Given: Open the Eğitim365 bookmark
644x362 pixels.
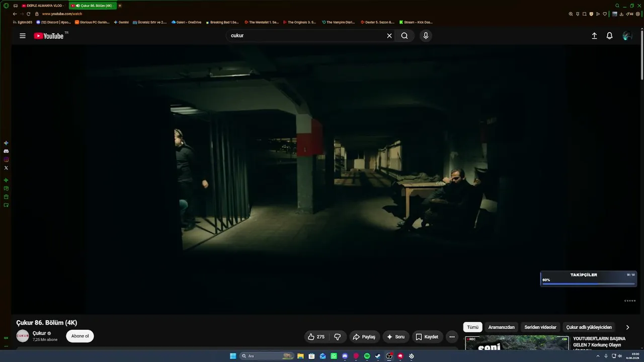Looking at the screenshot, I should 23,22.
